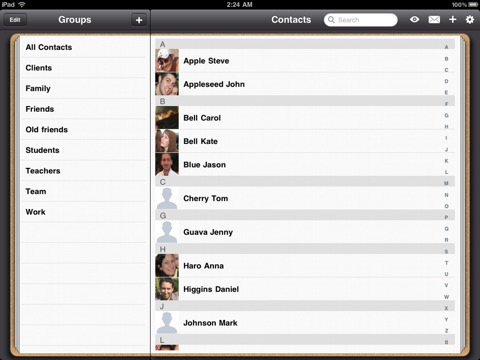Open contact Bell Carol
Screen dimensions: 480x360
[305, 118]
